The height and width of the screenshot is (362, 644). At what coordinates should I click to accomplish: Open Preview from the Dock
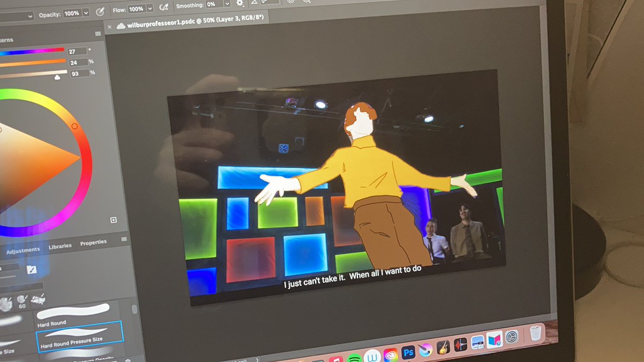pos(478,343)
